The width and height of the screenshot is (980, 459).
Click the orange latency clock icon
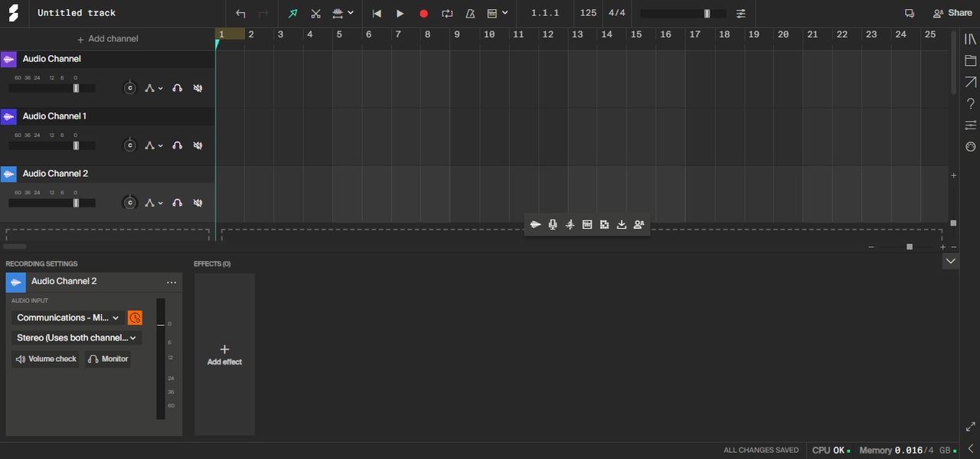tap(135, 317)
